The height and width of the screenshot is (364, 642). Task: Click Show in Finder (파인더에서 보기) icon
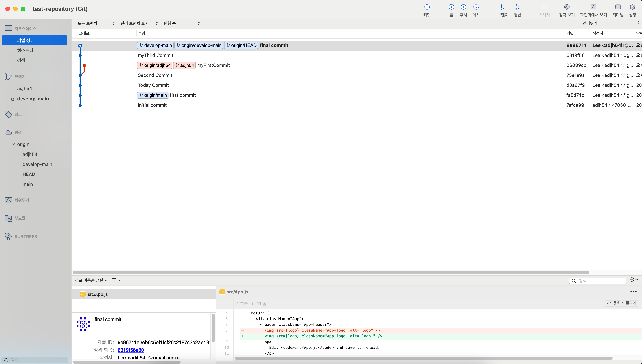(593, 7)
